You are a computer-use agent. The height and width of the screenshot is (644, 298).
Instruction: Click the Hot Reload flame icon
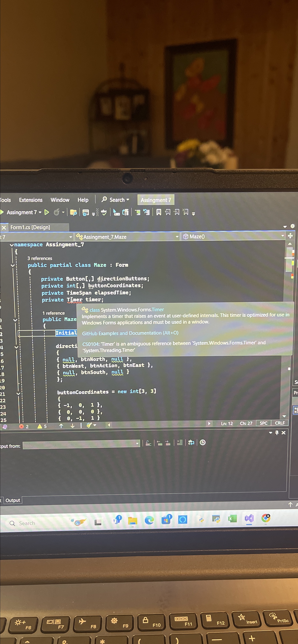click(57, 212)
